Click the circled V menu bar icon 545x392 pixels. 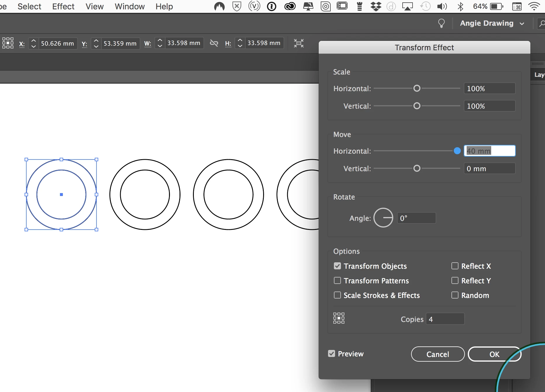click(x=254, y=6)
